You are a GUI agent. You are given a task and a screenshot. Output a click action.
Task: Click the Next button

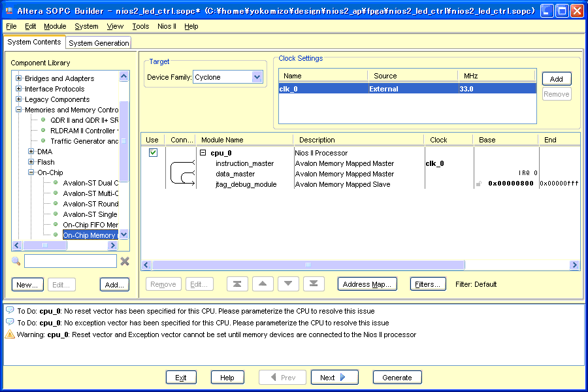click(335, 378)
